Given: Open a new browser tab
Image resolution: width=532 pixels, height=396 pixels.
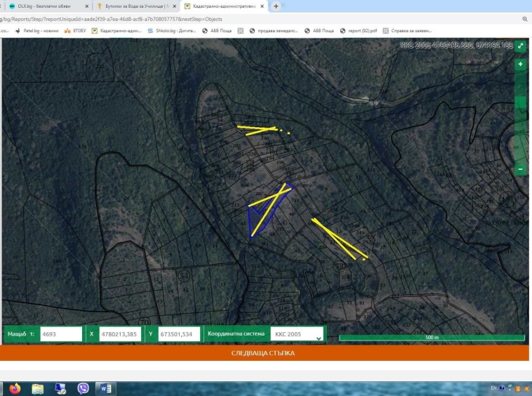Looking at the screenshot, I should tap(276, 6).
